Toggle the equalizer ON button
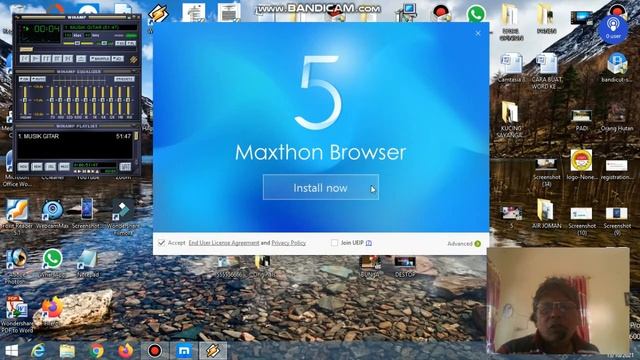 click(x=24, y=79)
